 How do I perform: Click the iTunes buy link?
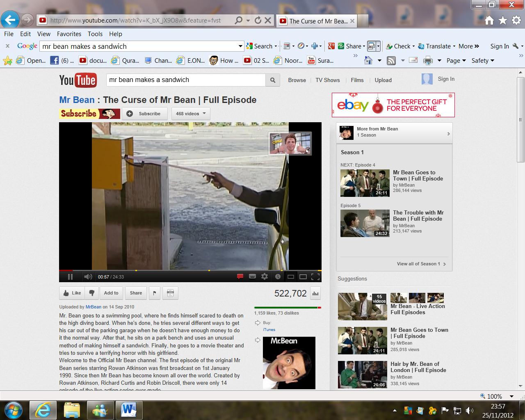(x=269, y=329)
